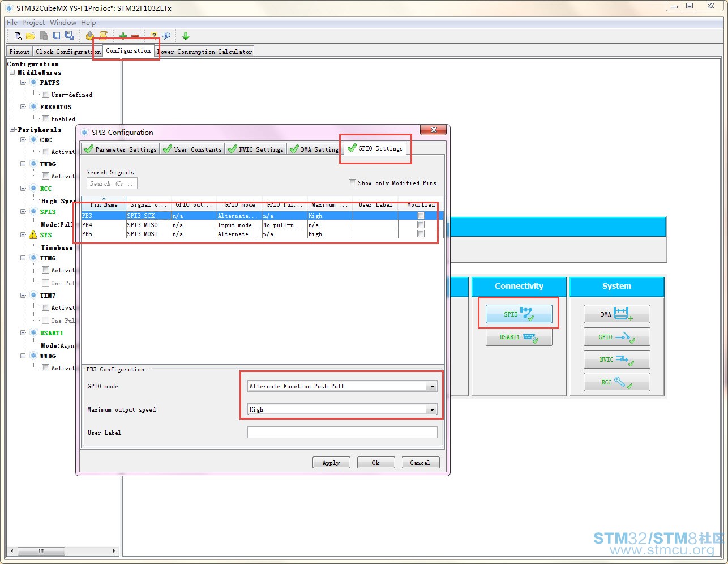This screenshot has width=728, height=564.
Task: Click the Ok button
Action: [376, 463]
